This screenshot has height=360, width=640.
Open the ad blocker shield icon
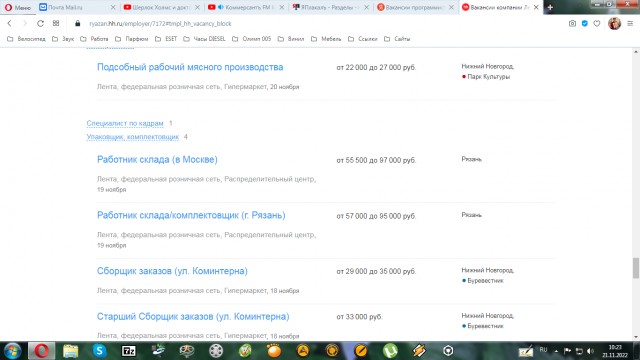click(584, 24)
